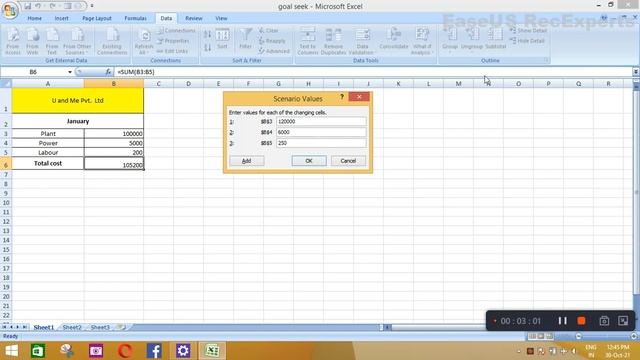Viewport: 640px width, 360px height.
Task: Open the View ribbon tab
Action: coord(221,18)
